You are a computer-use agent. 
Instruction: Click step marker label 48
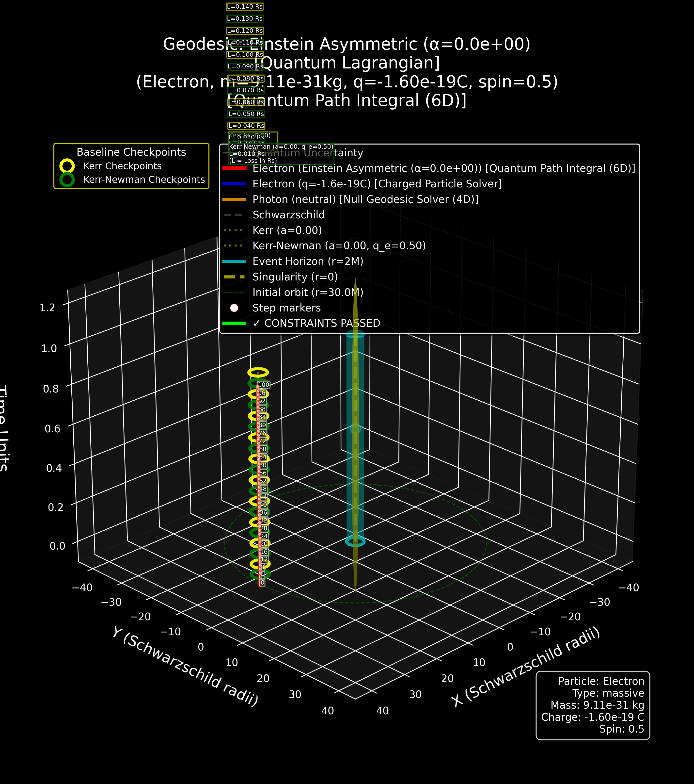point(263,489)
